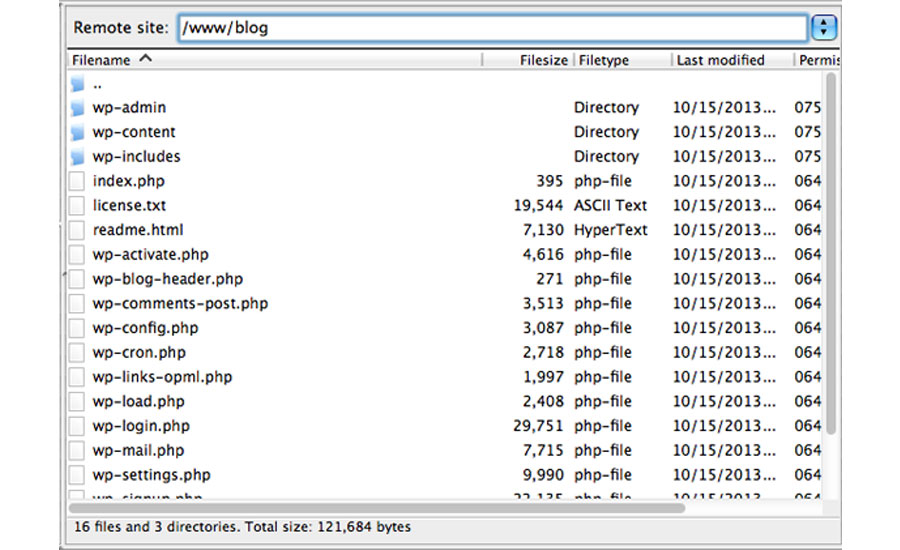
Task: Click the wp-mail.php file icon
Action: pyautogui.click(x=77, y=451)
